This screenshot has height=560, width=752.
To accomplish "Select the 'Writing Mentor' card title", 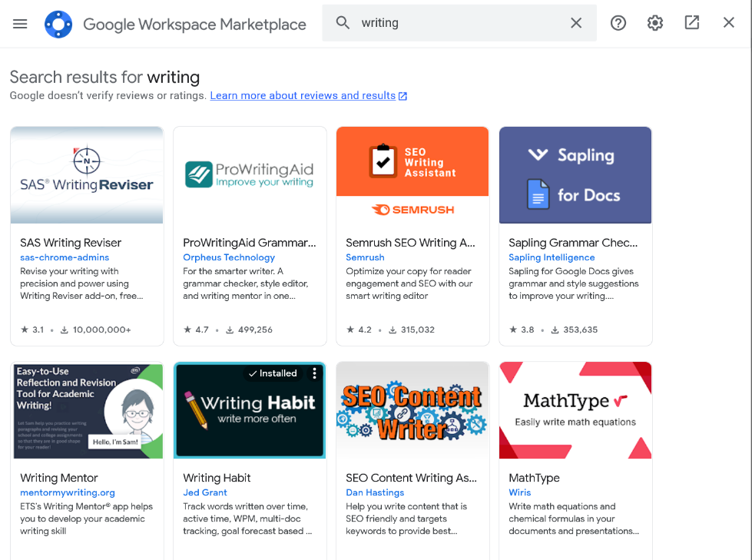I will tap(59, 478).
